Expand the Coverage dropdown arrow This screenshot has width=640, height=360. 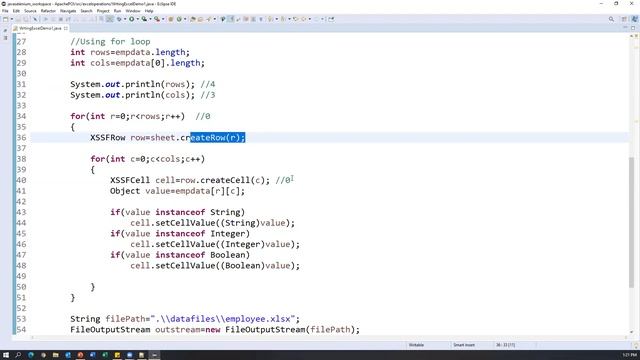tap(150, 19)
